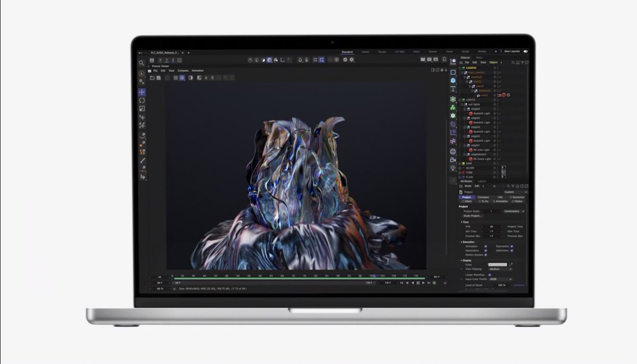This screenshot has width=637, height=364.
Task: Toggle the Expression checkbox under Execution
Action: click(512, 246)
